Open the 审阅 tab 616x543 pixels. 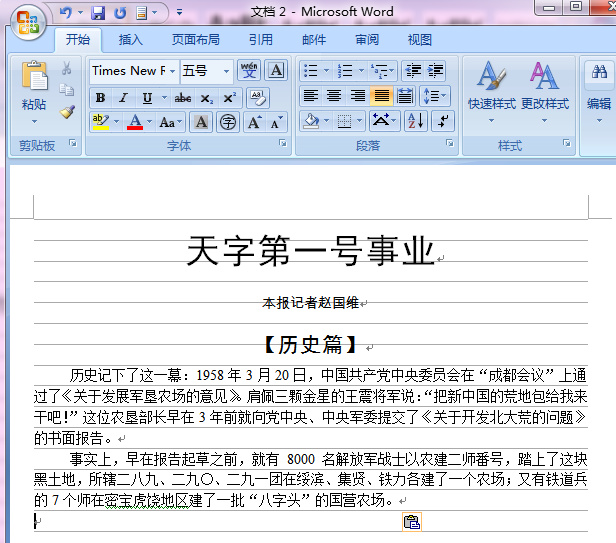(x=367, y=40)
